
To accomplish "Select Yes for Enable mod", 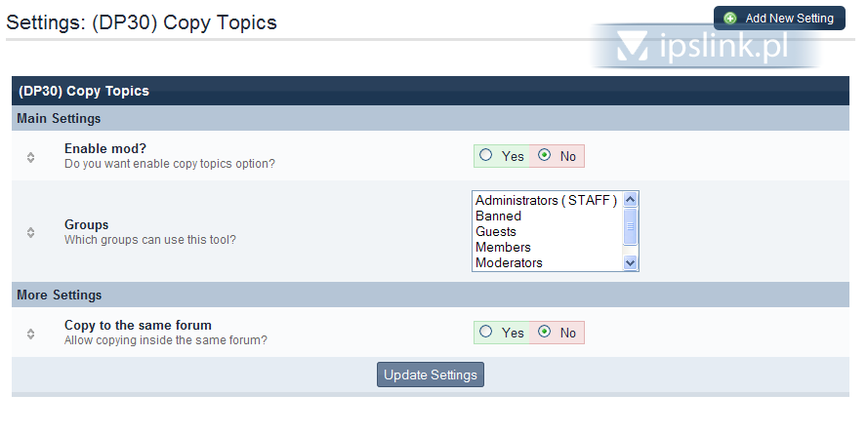I will (x=486, y=155).
